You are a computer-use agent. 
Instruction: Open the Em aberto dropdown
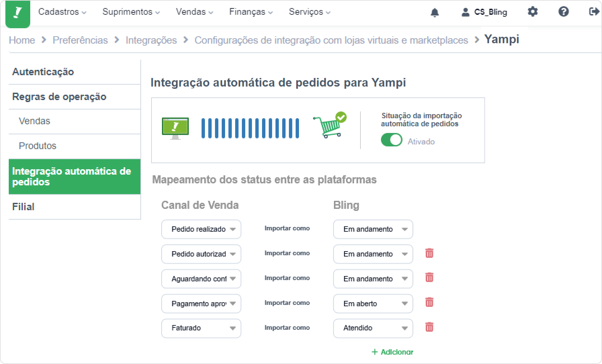point(373,304)
